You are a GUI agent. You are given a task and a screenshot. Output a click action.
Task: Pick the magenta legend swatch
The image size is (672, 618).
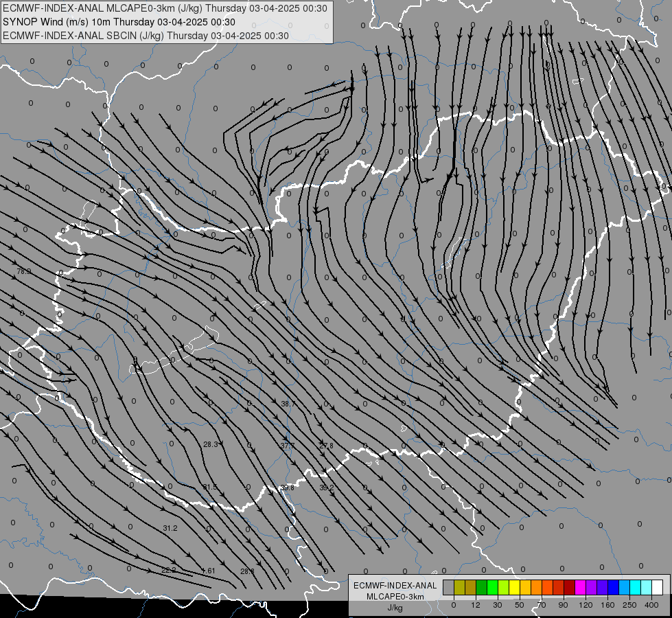[x=581, y=587]
